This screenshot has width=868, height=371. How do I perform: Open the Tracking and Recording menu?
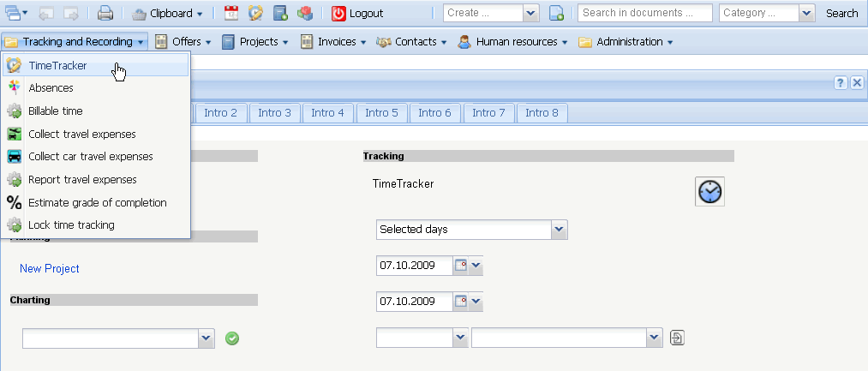[x=75, y=41]
